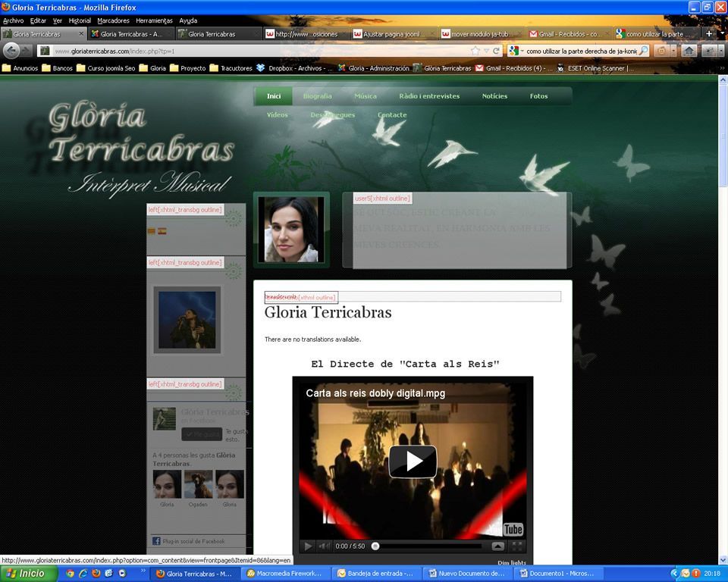Reload the page with the refresh icon

point(496,51)
